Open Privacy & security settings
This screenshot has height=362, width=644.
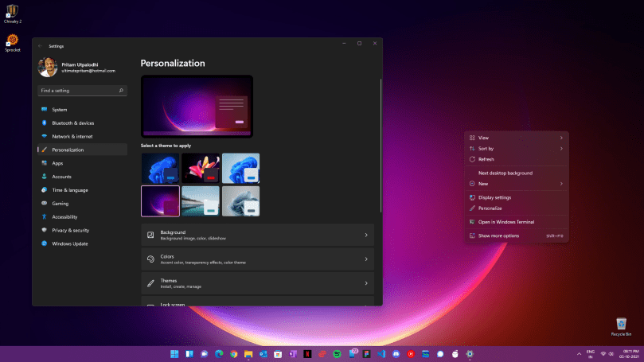click(70, 230)
